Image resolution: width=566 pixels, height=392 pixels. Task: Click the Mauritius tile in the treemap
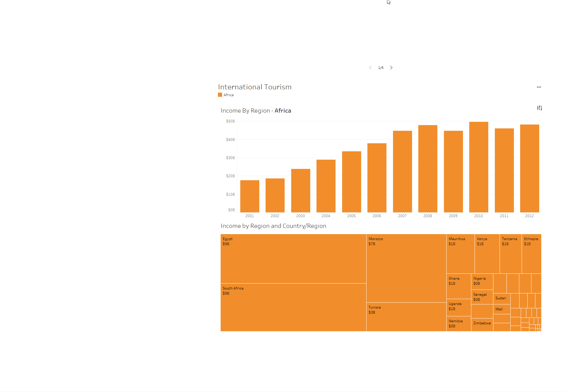coord(460,253)
